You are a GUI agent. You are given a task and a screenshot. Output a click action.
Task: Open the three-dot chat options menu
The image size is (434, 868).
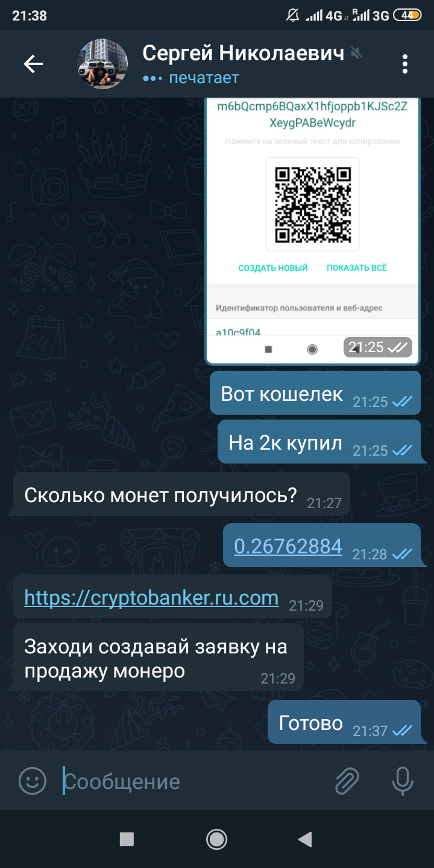[x=405, y=64]
